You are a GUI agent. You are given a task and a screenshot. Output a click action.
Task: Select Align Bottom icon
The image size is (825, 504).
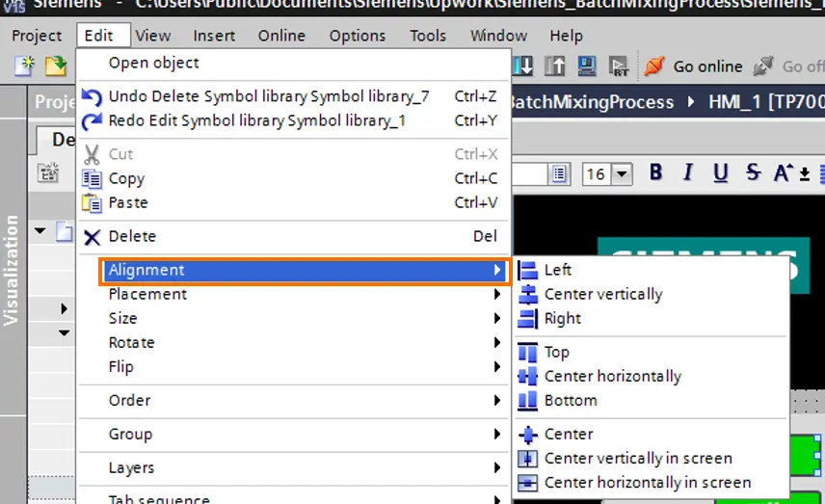tap(528, 400)
